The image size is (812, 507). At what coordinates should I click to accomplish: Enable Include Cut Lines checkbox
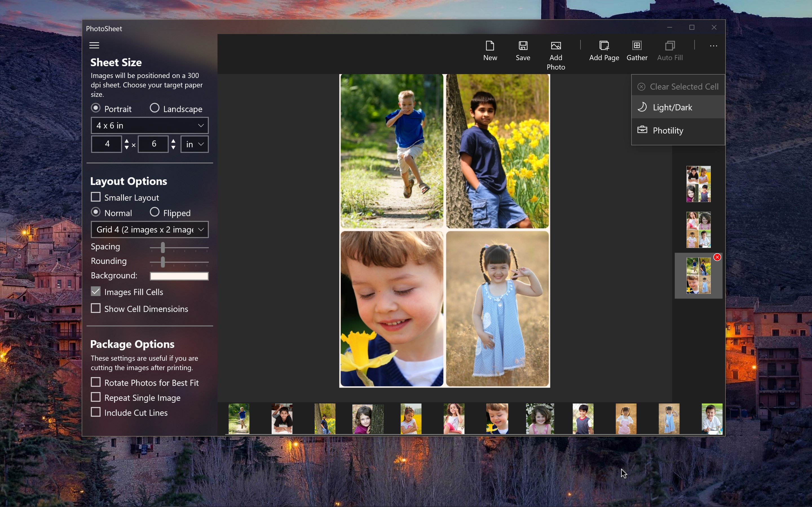tap(96, 412)
